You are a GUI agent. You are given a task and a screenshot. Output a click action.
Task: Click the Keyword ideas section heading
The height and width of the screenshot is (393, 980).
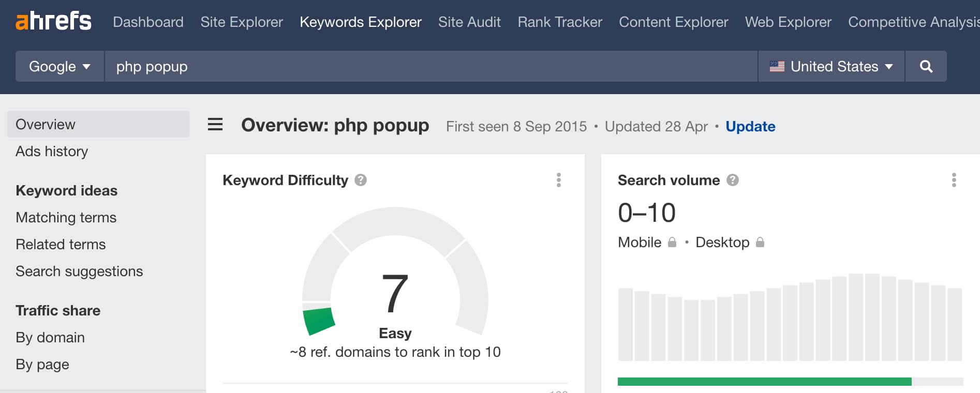point(66,190)
